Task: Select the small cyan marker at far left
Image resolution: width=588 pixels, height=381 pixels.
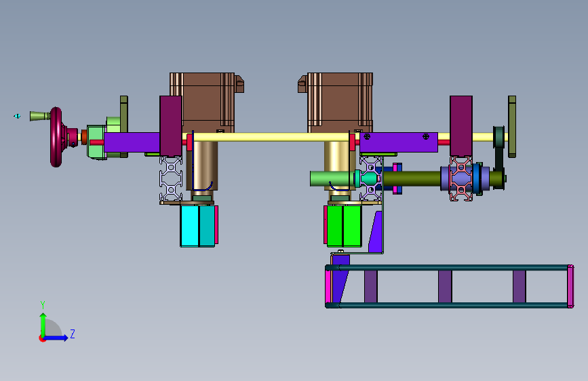Action: (x=17, y=116)
